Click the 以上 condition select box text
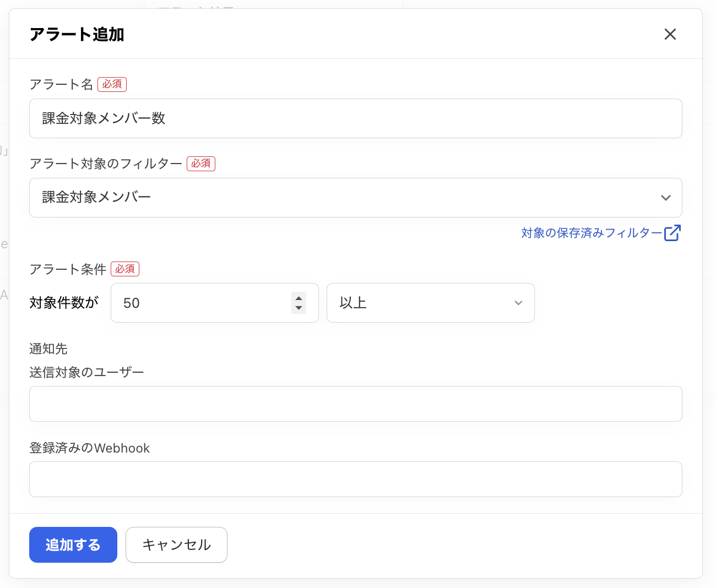716x588 pixels. tap(354, 303)
